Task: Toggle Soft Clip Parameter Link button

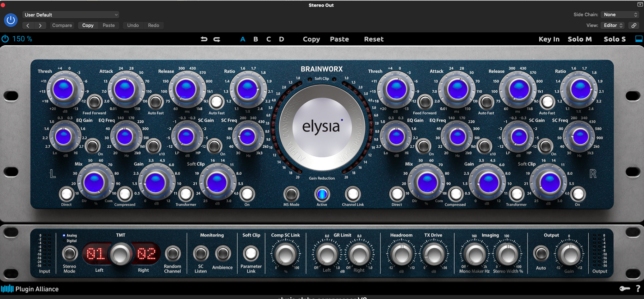Action: coord(251,254)
